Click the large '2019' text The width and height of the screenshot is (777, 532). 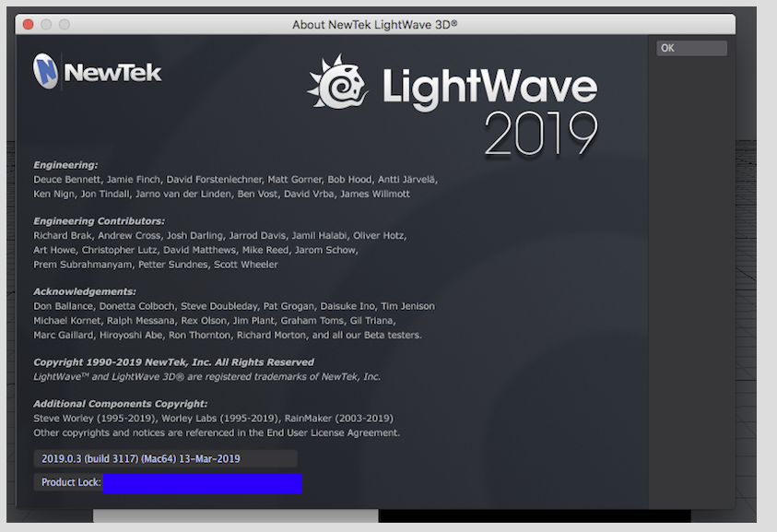[541, 133]
